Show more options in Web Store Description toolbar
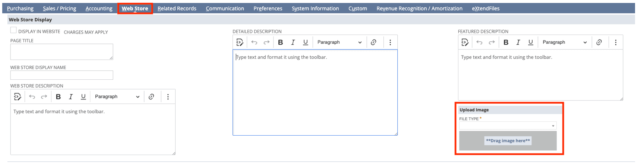 click(168, 97)
